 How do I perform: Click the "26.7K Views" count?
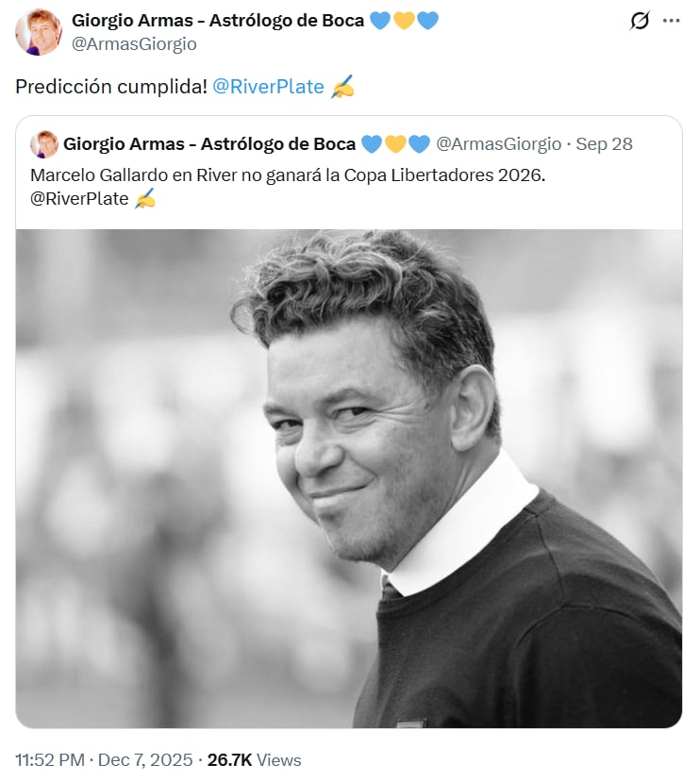[x=253, y=759]
